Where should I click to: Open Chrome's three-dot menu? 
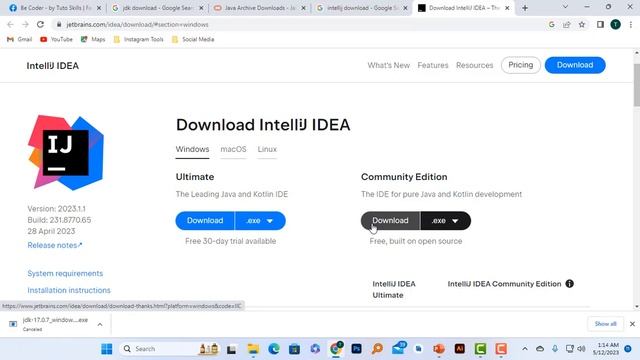coord(631,24)
